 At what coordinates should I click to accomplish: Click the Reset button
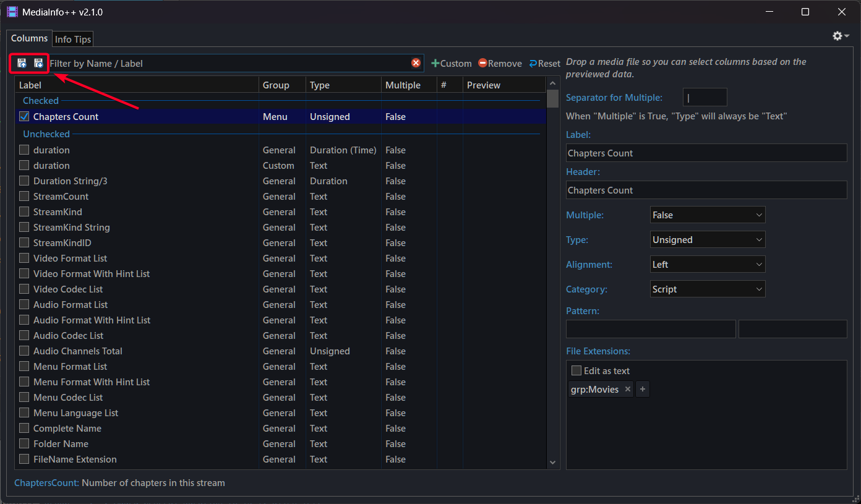click(544, 63)
